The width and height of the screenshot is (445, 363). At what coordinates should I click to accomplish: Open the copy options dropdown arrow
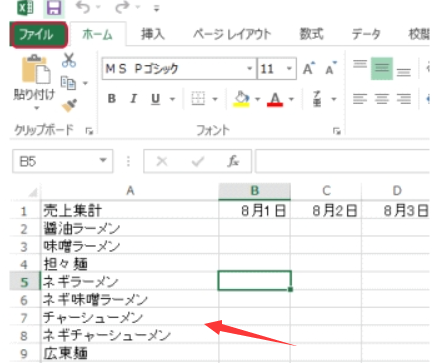(85, 83)
